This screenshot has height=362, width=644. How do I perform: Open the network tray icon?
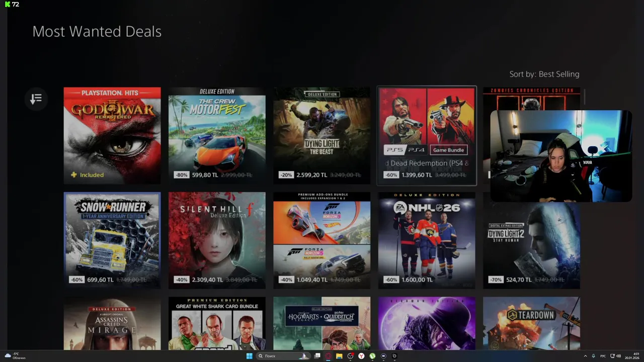(612, 356)
